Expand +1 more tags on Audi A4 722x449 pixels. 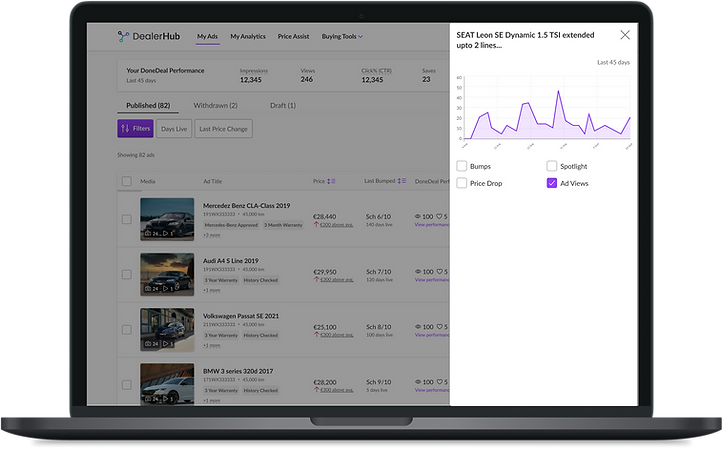pyautogui.click(x=212, y=290)
